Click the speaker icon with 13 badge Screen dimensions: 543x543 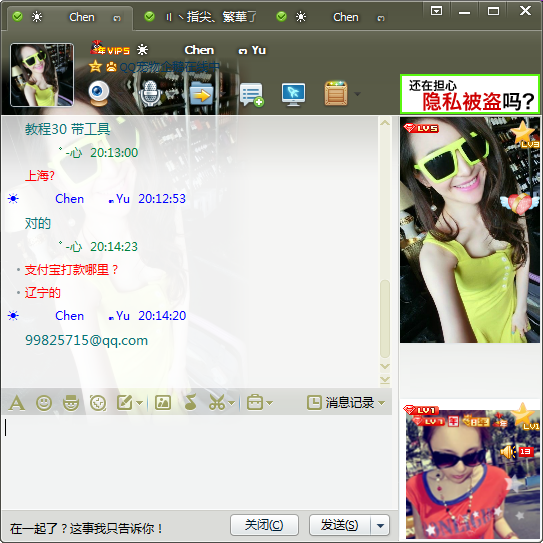(517, 452)
